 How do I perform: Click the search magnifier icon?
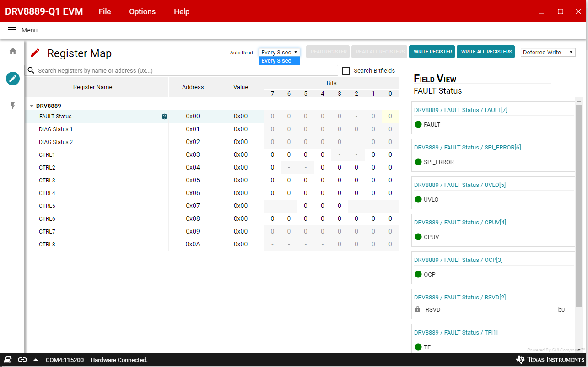tap(31, 70)
